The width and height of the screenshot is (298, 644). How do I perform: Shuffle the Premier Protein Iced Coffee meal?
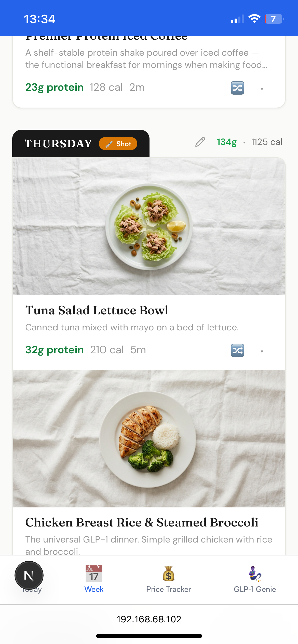coord(237,88)
